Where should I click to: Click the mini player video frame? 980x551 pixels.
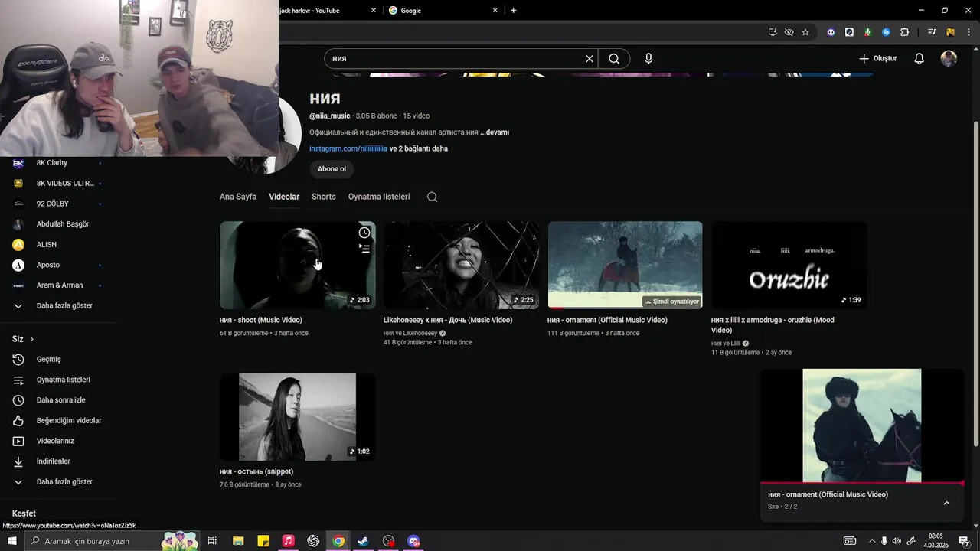pyautogui.click(x=861, y=425)
